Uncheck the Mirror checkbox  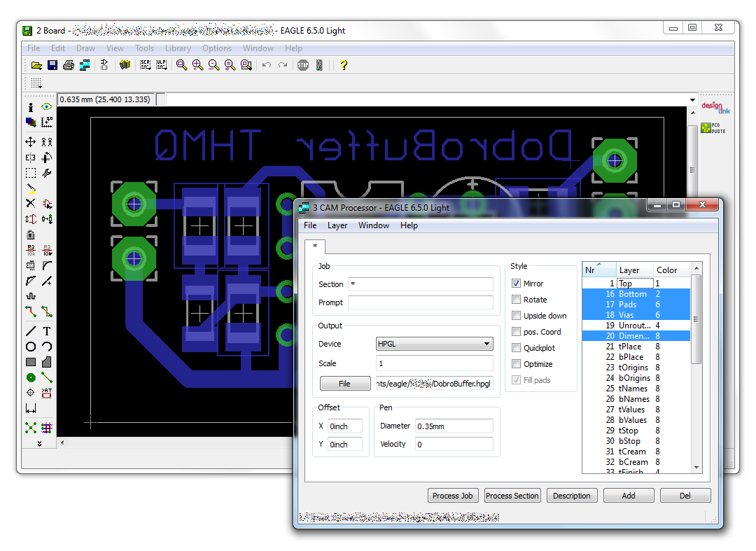click(517, 284)
